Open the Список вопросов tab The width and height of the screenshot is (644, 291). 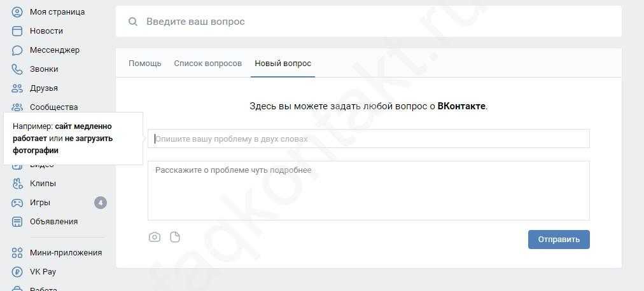pos(207,64)
